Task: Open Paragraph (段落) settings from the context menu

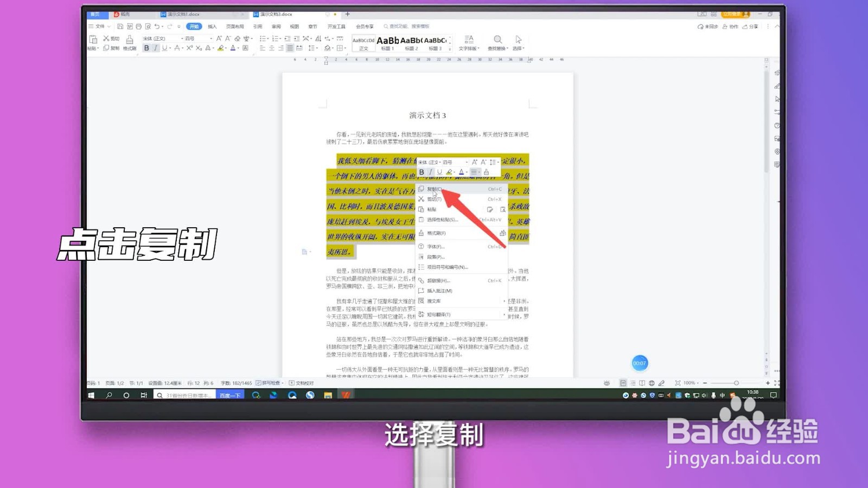Action: pyautogui.click(x=461, y=257)
